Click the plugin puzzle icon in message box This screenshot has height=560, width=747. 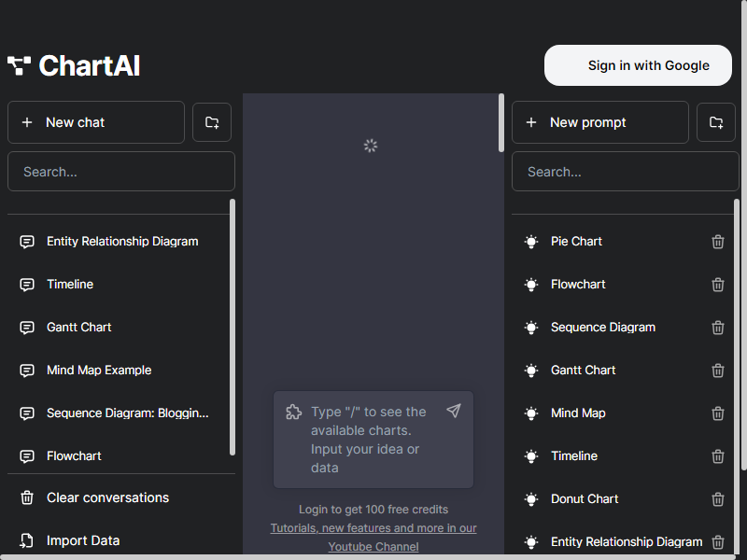pos(293,412)
